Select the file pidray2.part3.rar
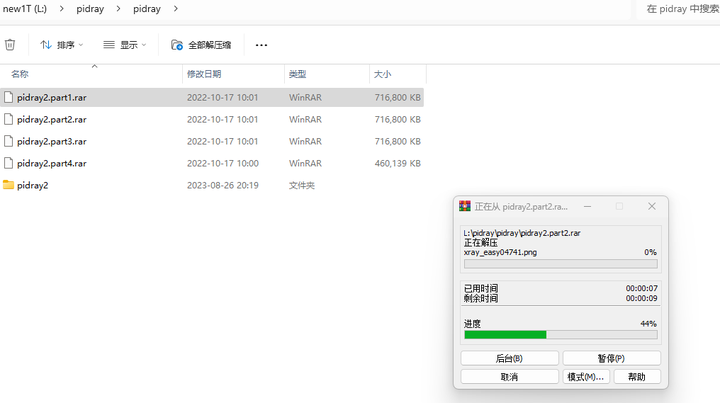Viewport: 720px width, 403px height. (212, 141)
